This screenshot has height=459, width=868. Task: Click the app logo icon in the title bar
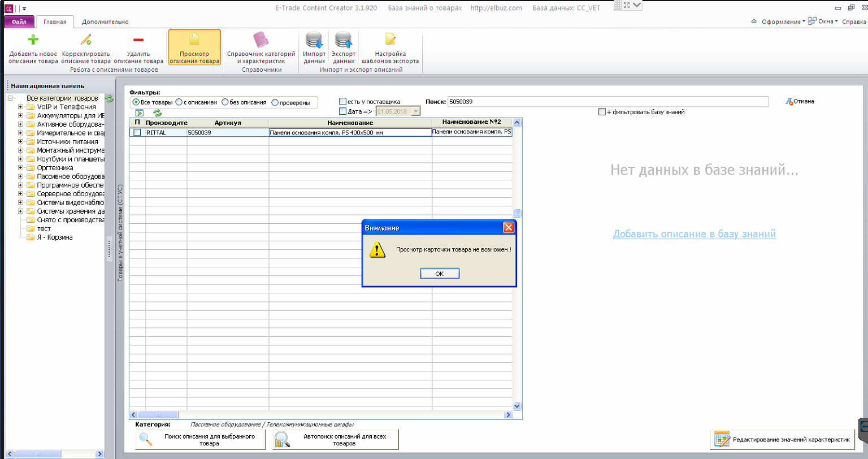[x=9, y=8]
